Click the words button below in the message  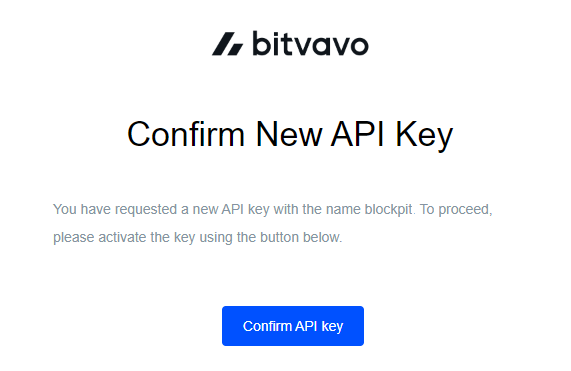[x=304, y=237]
